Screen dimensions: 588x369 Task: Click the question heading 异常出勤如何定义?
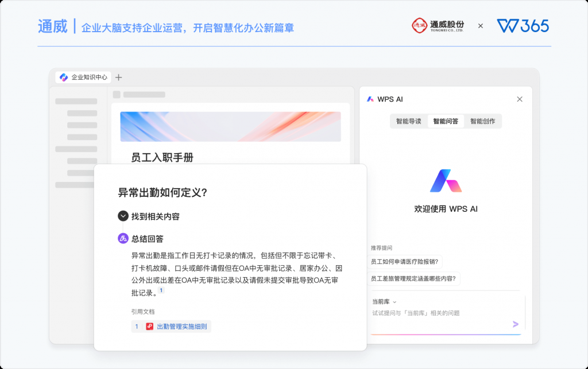163,193
